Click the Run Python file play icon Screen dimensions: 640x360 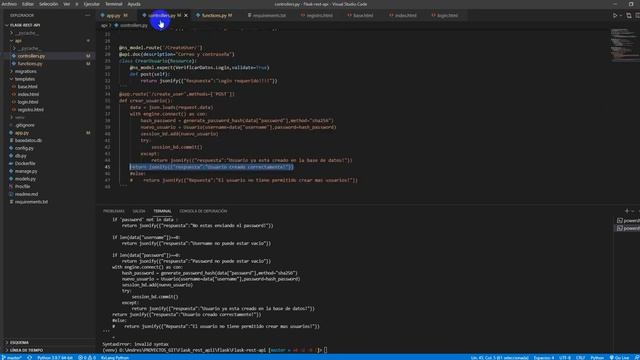(615, 16)
